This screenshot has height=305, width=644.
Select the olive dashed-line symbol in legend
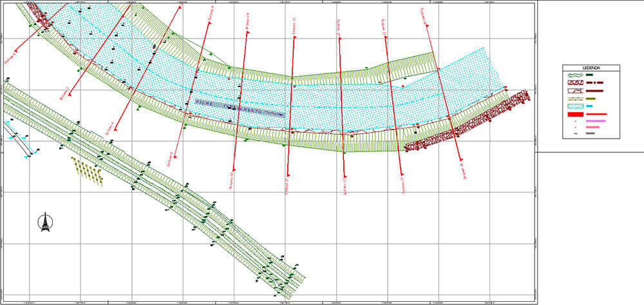(574, 99)
